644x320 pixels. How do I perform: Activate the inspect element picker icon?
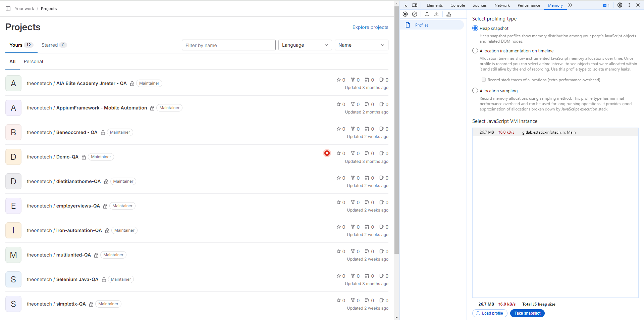click(x=405, y=5)
